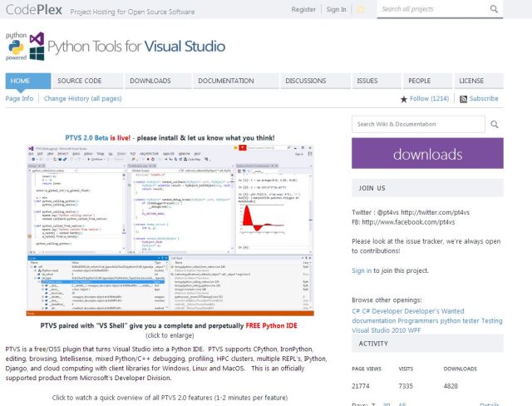Screen dimensions: 532x406
Task: Click the Subscribe link
Action: click(x=484, y=98)
